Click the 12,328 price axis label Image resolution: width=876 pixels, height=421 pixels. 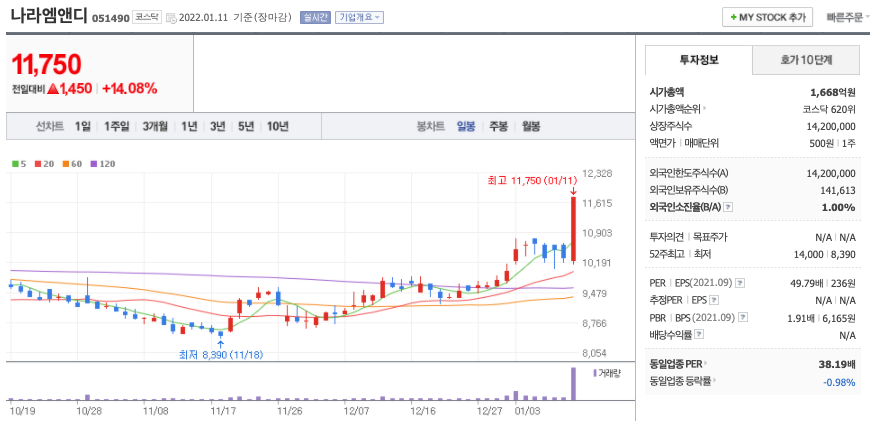(x=597, y=174)
